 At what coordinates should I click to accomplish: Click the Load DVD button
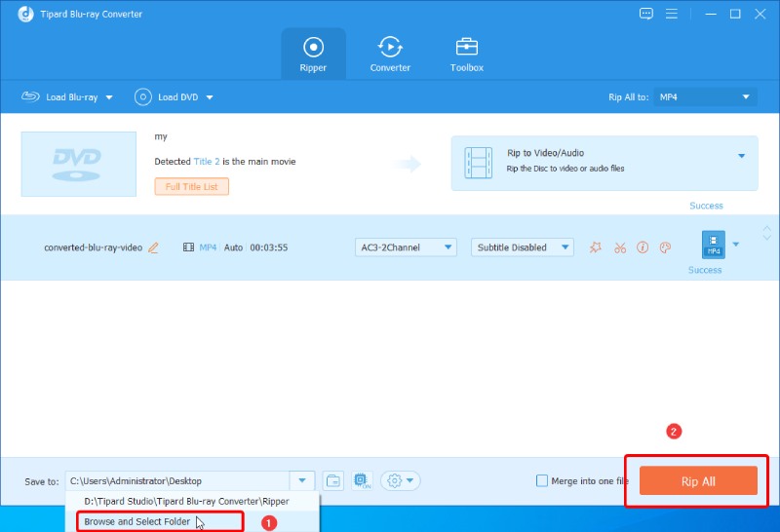(167, 97)
